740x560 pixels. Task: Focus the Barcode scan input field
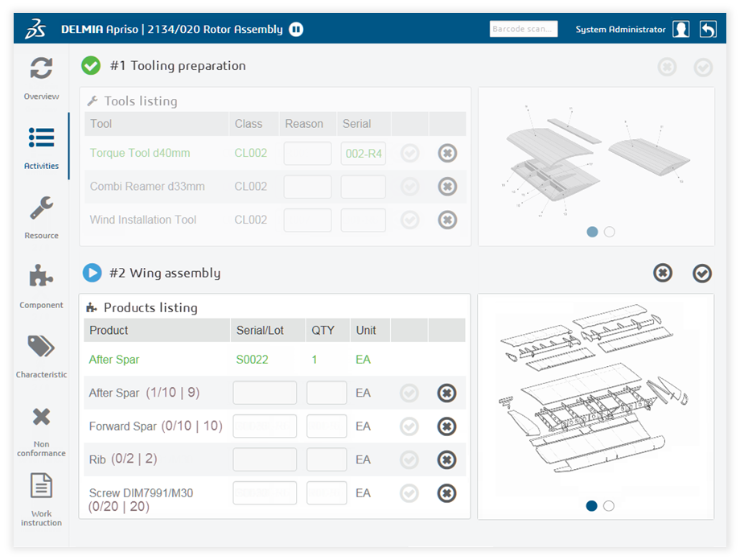pyautogui.click(x=524, y=29)
